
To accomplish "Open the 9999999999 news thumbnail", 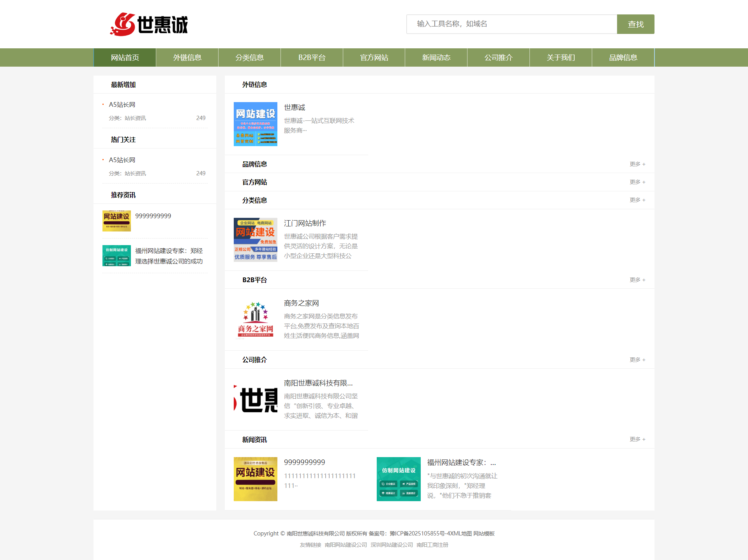I will (x=255, y=479).
